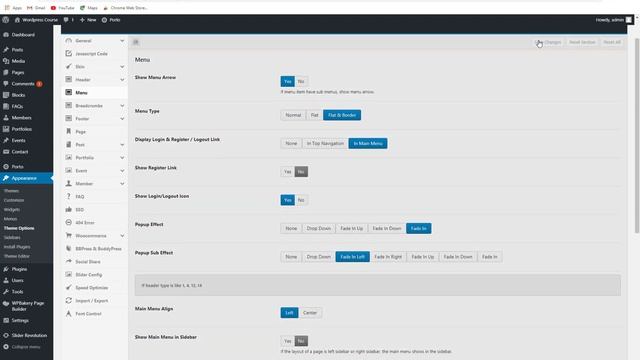Viewport: 640px width, 360px height.
Task: Expand the Post options section
Action: (x=95, y=144)
